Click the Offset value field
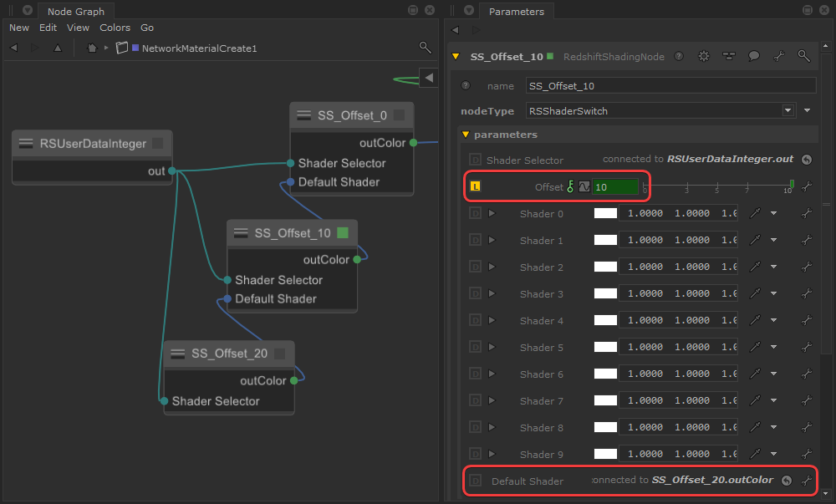The width and height of the screenshot is (836, 504). pos(615,186)
